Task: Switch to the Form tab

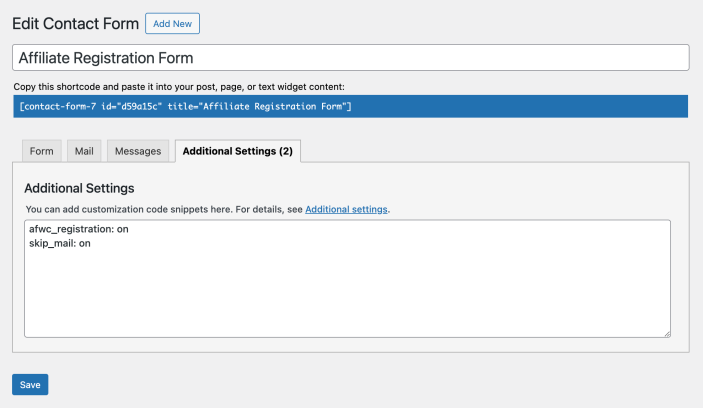Action: tap(41, 151)
